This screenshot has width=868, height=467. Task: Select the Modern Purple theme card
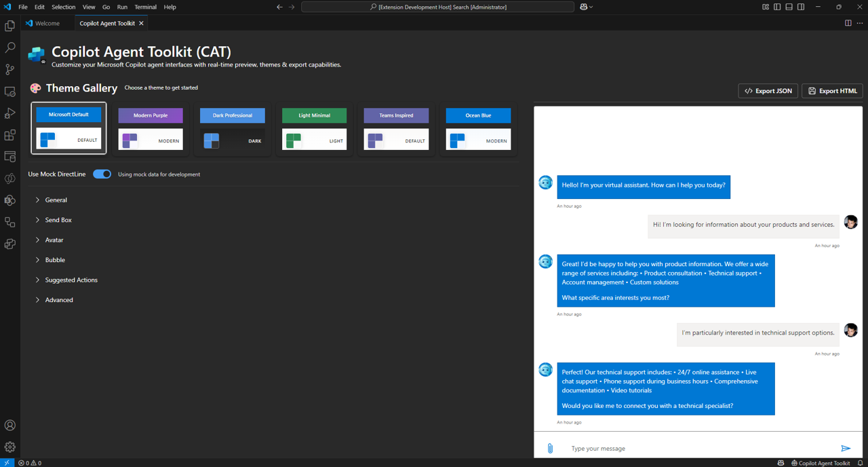(151, 128)
